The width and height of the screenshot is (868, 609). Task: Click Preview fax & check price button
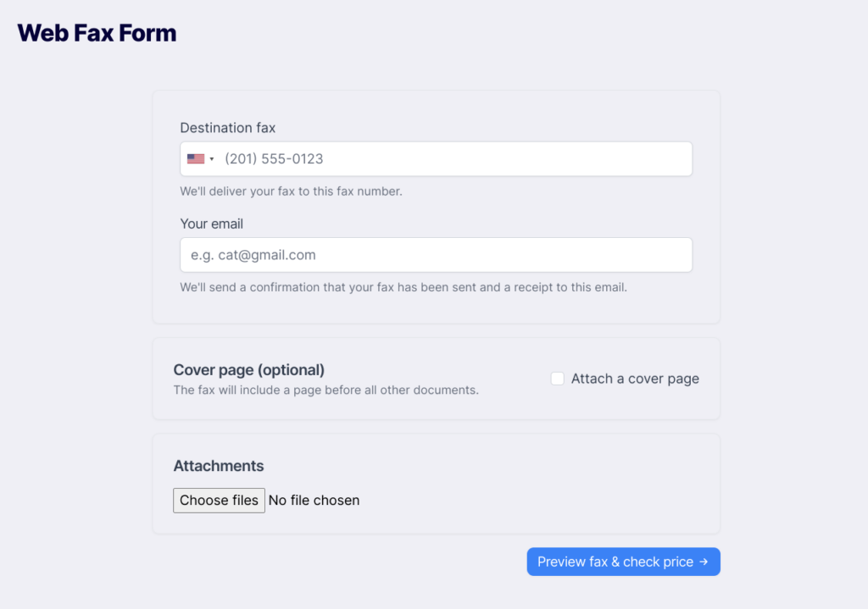click(x=623, y=562)
